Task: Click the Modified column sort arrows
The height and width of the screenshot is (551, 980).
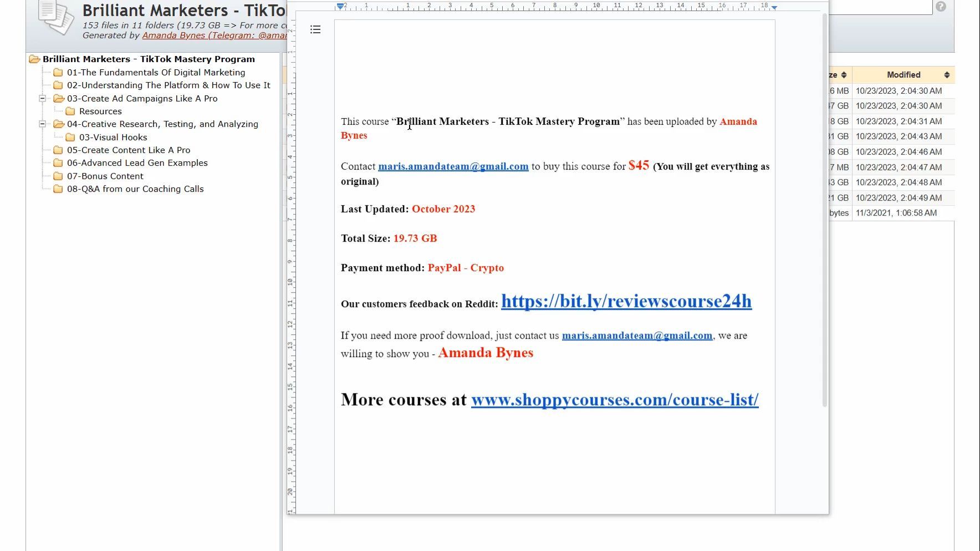Action: click(947, 75)
